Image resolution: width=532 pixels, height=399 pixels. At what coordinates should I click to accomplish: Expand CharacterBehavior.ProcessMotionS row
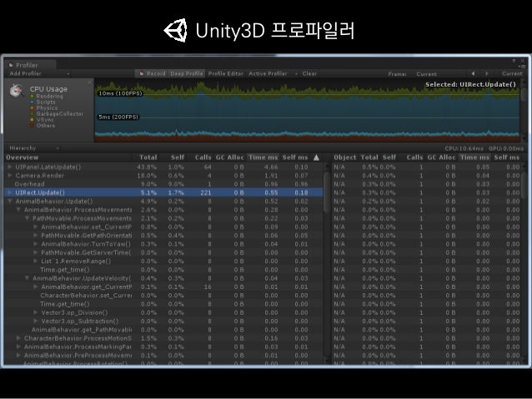pos(18,338)
